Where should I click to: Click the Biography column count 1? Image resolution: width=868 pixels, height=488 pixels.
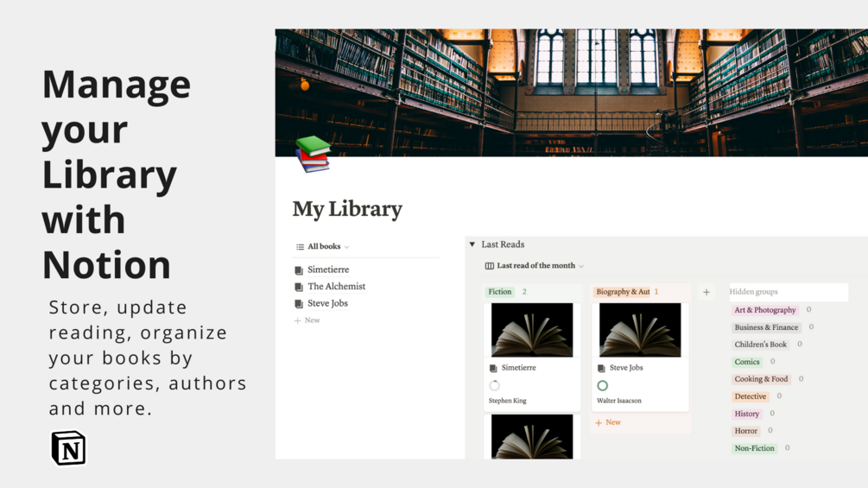[656, 292]
